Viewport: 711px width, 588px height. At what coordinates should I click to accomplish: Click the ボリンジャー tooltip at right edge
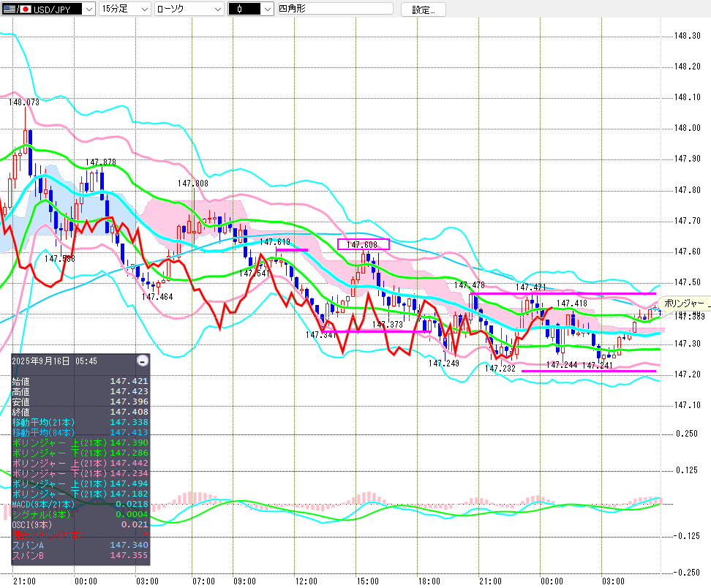[685, 304]
